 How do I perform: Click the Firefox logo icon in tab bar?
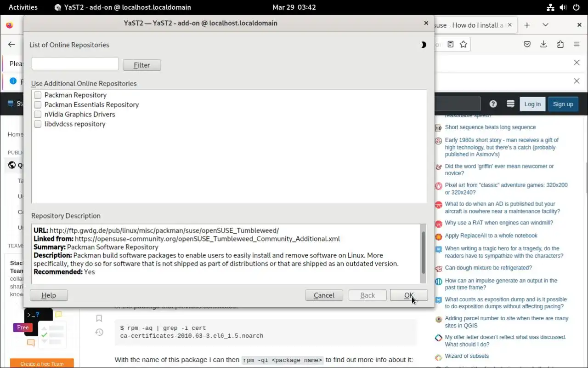click(x=10, y=25)
